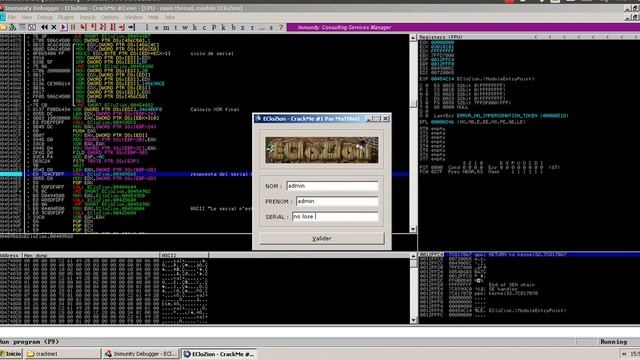Restart the program with the rewind icon
This screenshot has height=360, width=640.
pos(44,27)
